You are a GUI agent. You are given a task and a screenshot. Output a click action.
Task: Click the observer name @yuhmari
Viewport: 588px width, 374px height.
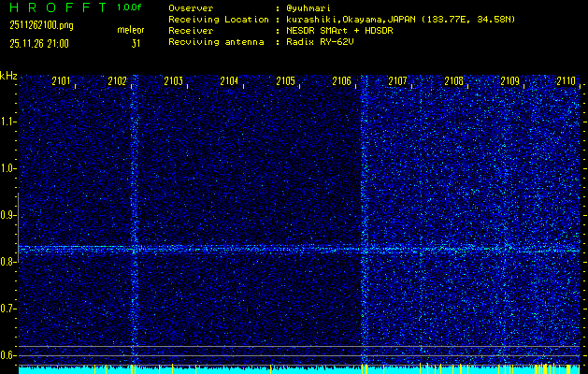click(308, 8)
